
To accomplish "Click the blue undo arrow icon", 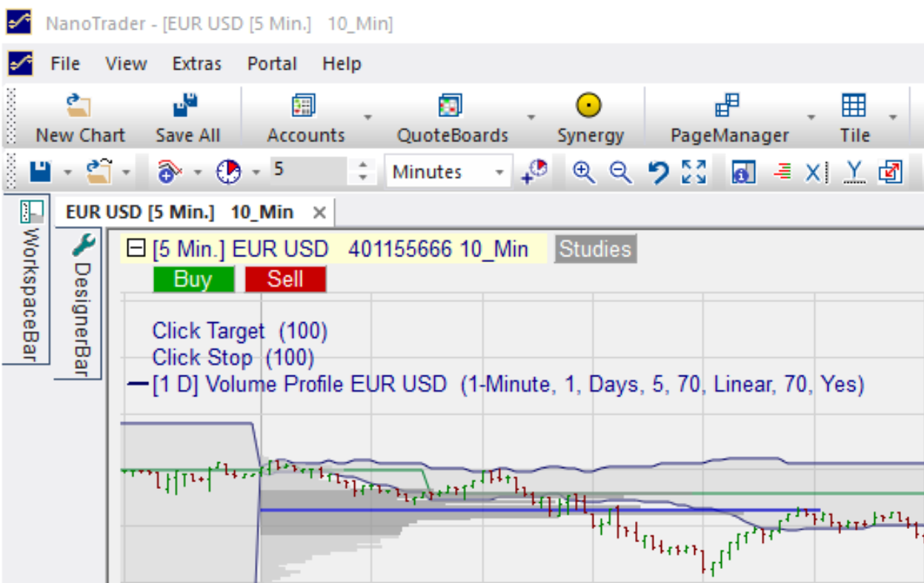I will click(657, 172).
